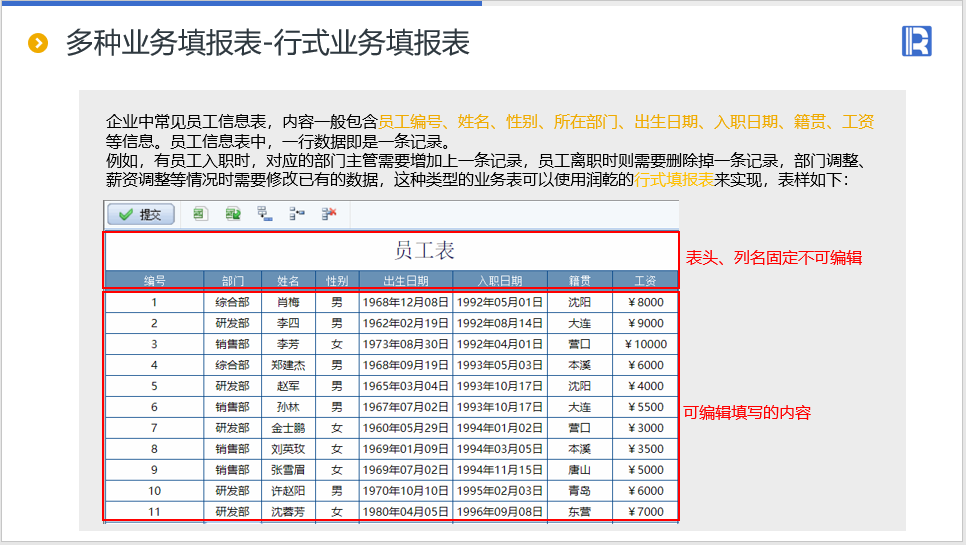Select the 编号 column header
966x545 pixels.
coord(154,281)
